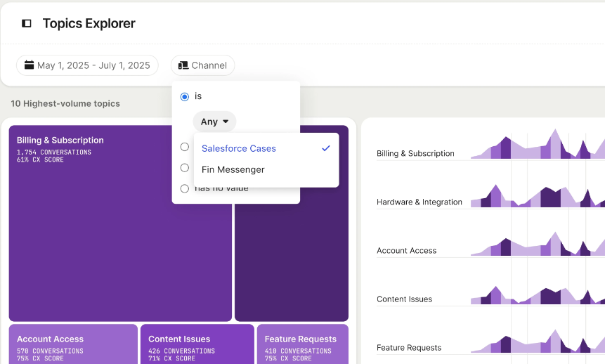Image resolution: width=605 pixels, height=364 pixels.
Task: Click the checkmark next to Salesforce Cases
Action: (325, 148)
